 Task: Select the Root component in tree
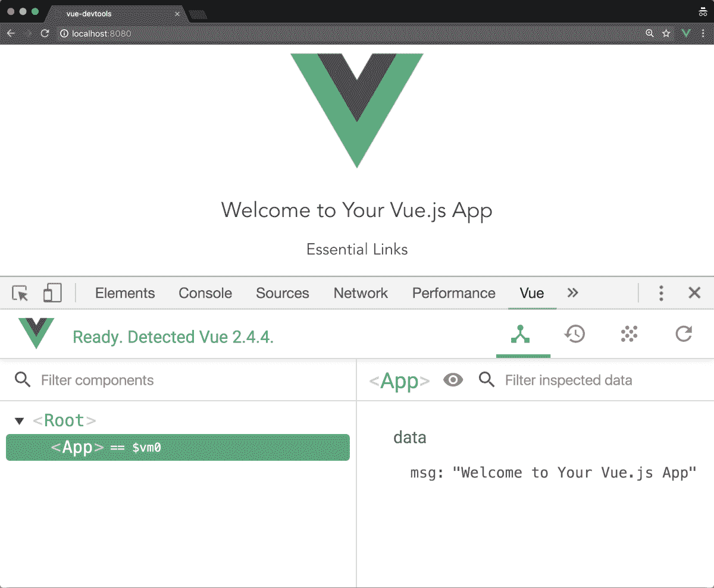click(x=64, y=420)
